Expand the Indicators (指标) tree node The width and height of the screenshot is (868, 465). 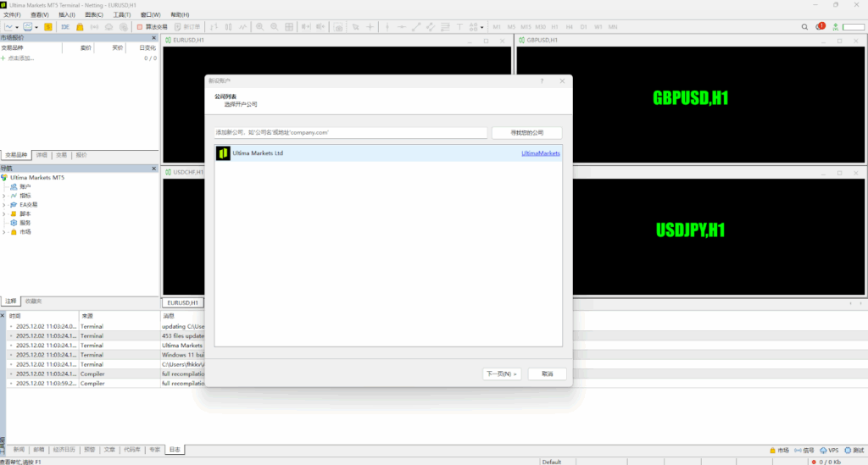pyautogui.click(x=4, y=196)
